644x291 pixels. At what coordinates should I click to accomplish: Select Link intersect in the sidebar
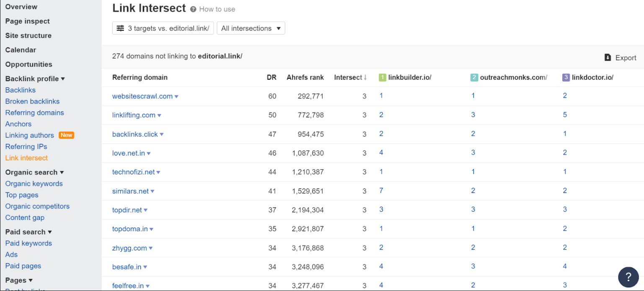point(26,158)
